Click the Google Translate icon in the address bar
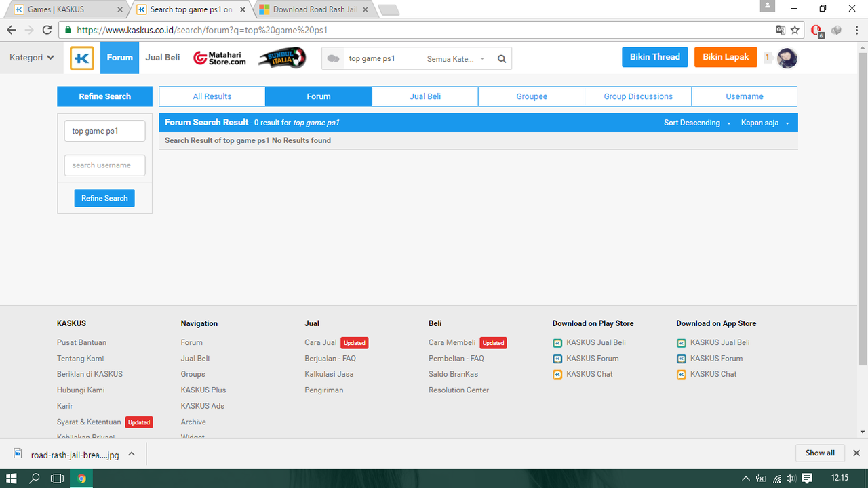The image size is (868, 488). (781, 30)
